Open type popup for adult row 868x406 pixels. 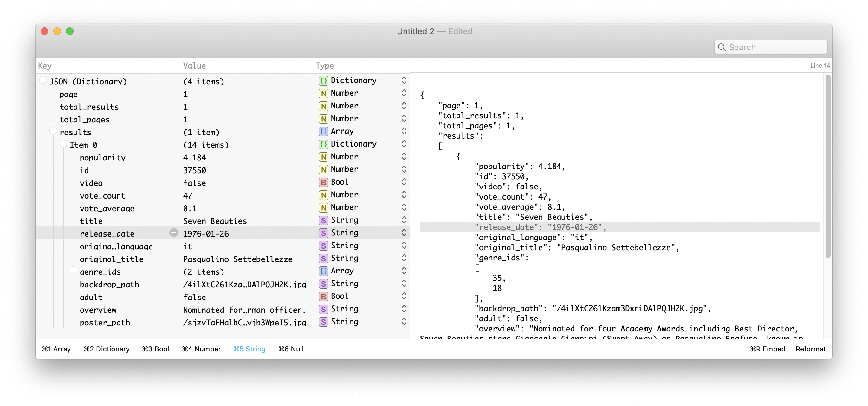tap(404, 296)
